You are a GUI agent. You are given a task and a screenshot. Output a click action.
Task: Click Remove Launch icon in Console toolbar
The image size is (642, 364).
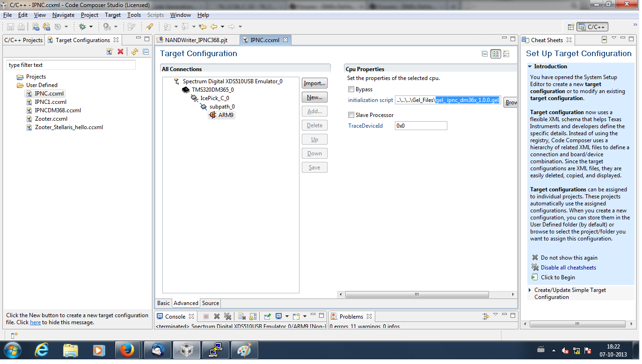pyautogui.click(x=217, y=316)
